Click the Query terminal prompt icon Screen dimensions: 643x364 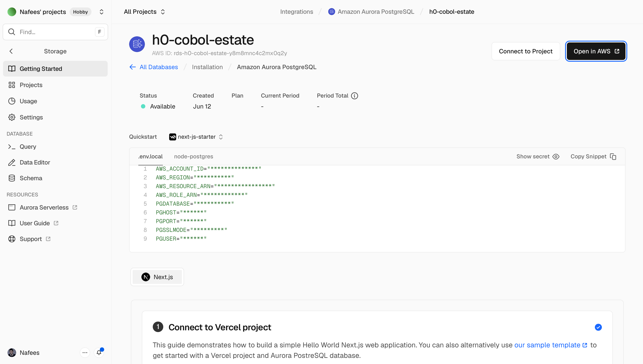click(12, 147)
